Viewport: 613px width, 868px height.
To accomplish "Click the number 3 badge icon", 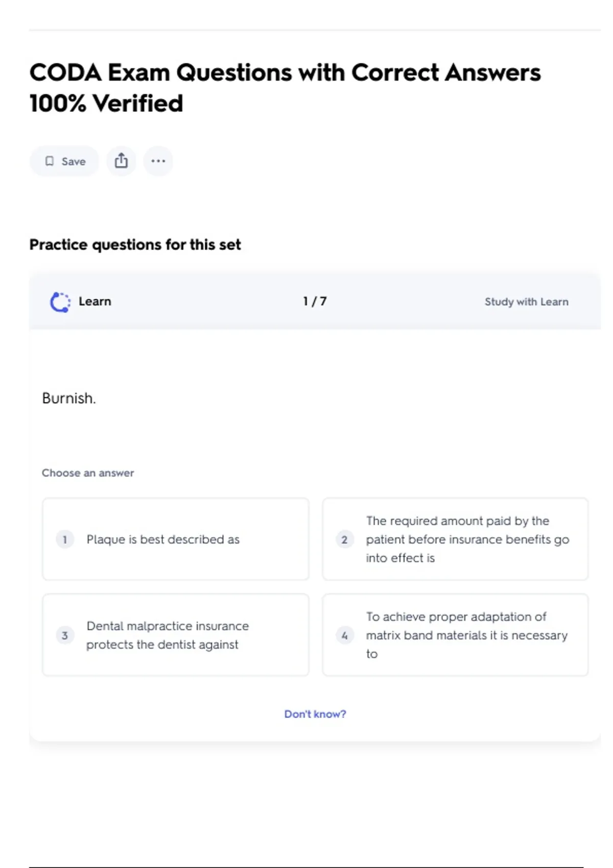I will pos(65,635).
